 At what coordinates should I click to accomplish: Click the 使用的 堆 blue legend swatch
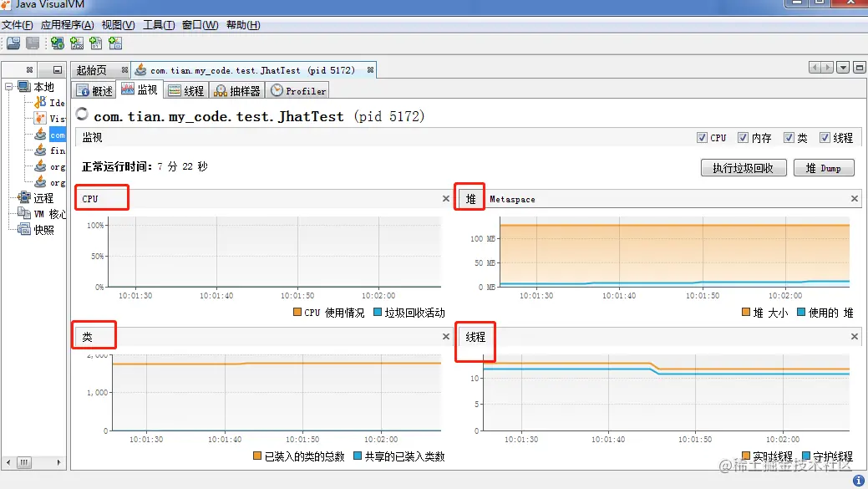[x=801, y=312]
